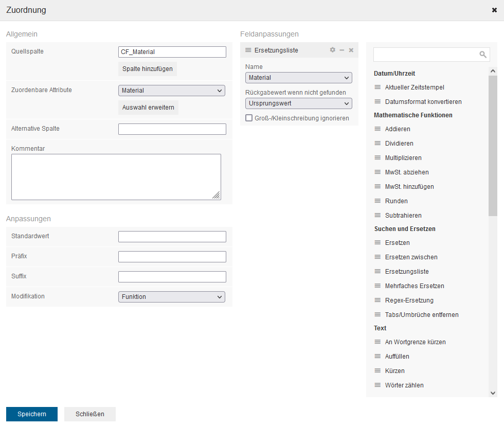Click the Datum/Uhrzeit group heading
This screenshot has width=504, height=426.
[394, 73]
